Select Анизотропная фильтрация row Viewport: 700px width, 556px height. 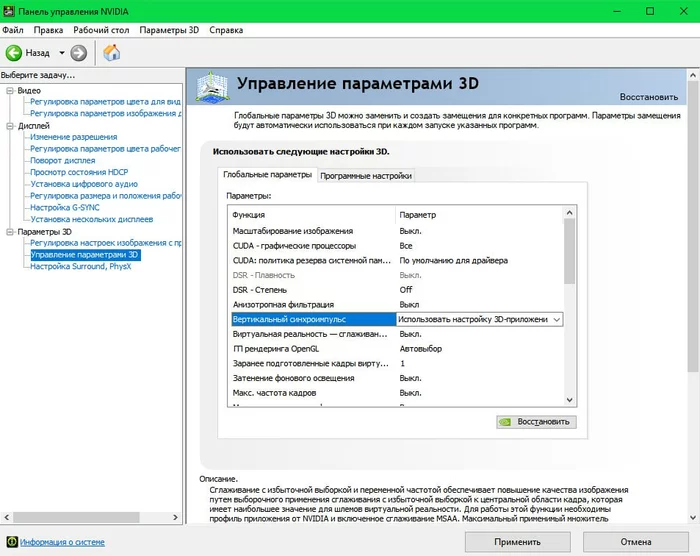(396, 305)
